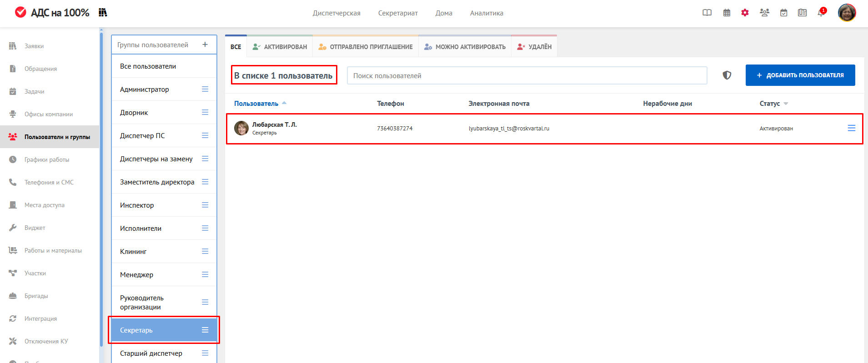This screenshot has height=363, width=868.
Task: Open the calendar grid icon in header
Action: [727, 13]
